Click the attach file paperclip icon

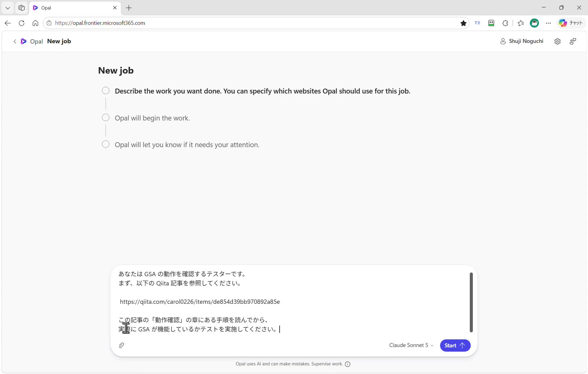[122, 345]
